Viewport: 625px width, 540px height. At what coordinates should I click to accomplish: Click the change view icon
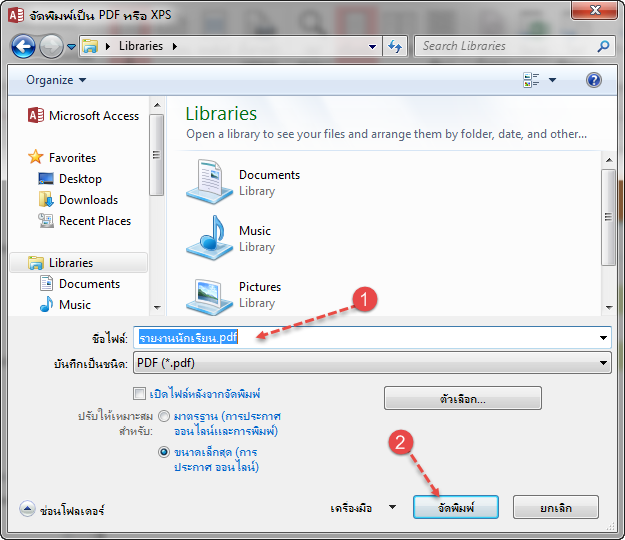pos(531,80)
